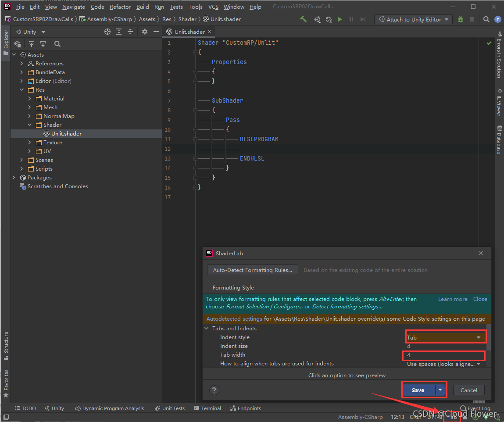Image resolution: width=504 pixels, height=422 pixels.
Task: Edit the Tab width value field
Action: pos(443,355)
